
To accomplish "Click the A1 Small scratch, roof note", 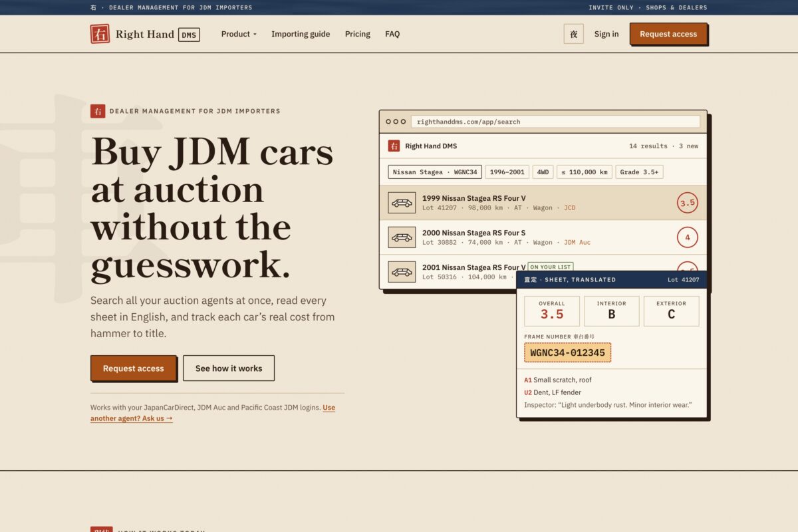I will pos(558,380).
